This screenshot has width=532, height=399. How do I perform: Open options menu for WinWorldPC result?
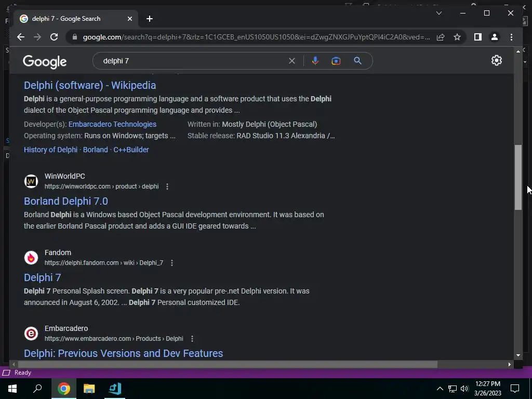click(167, 187)
